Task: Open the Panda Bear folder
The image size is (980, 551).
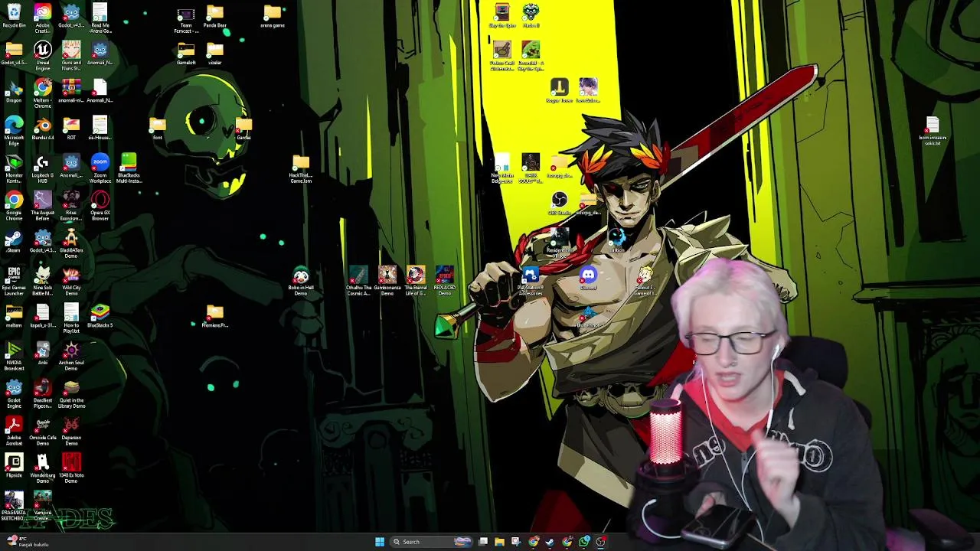Action: 215,15
